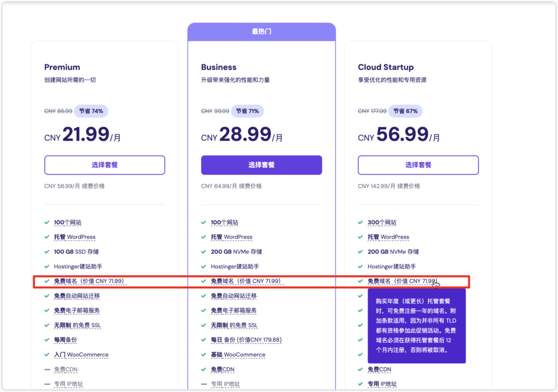This screenshot has width=558, height=392.
Task: Click checkmark beside 基础 WooCommerce
Action: [204, 354]
